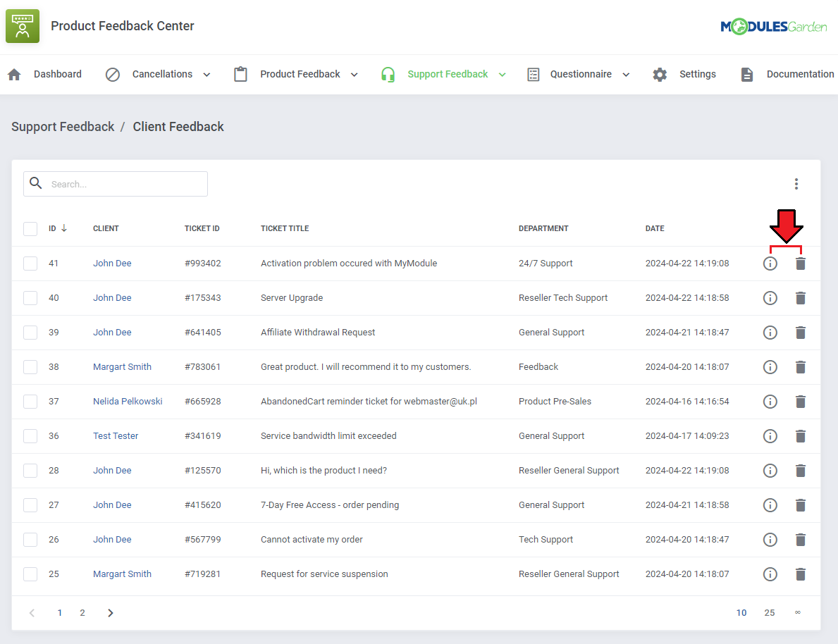This screenshot has width=838, height=644.
Task: Open client Nelida Pelkowski
Action: (x=127, y=402)
